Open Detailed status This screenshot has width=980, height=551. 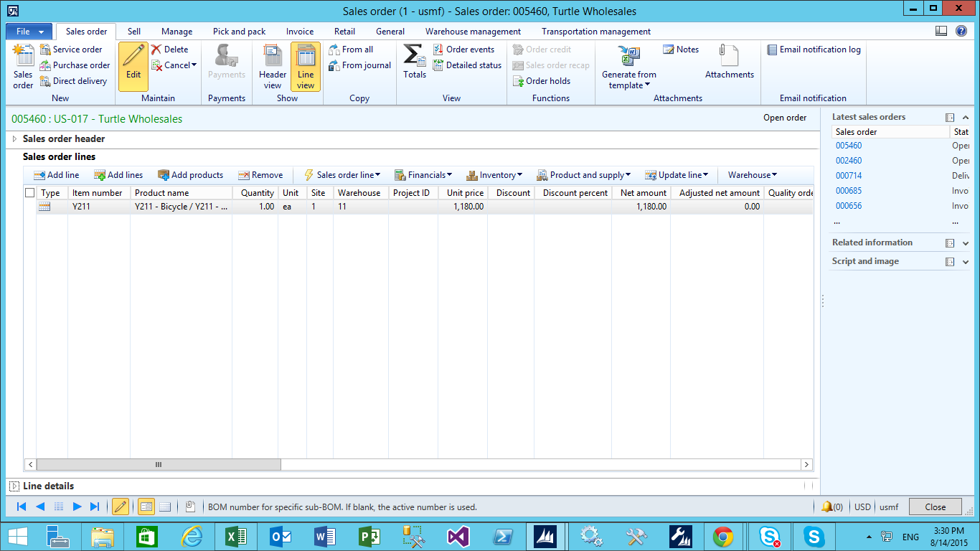tap(467, 65)
